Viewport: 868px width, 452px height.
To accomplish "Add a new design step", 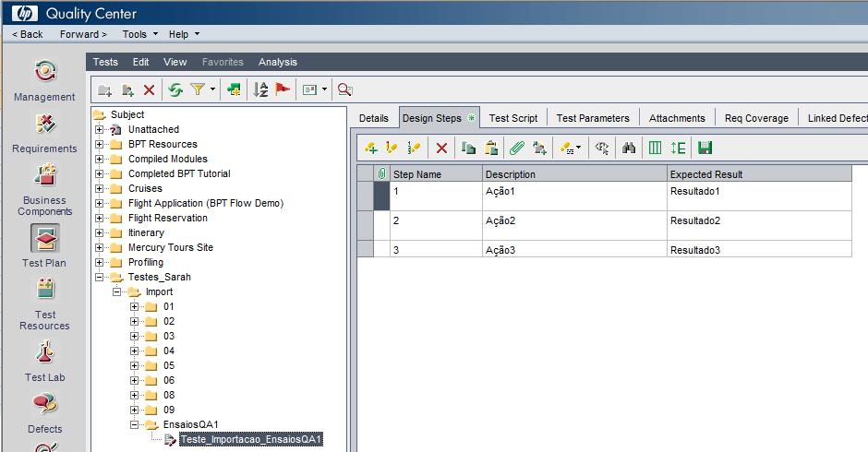I will pos(370,148).
